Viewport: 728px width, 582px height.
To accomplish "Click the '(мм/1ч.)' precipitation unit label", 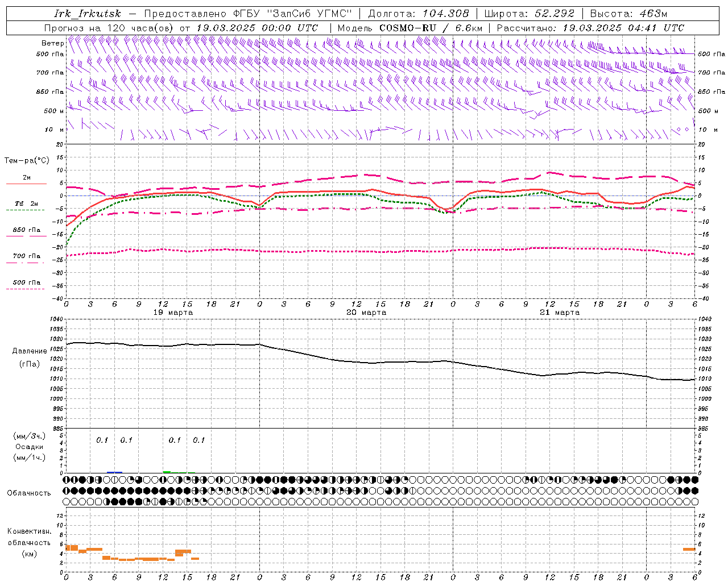I will coord(29,458).
